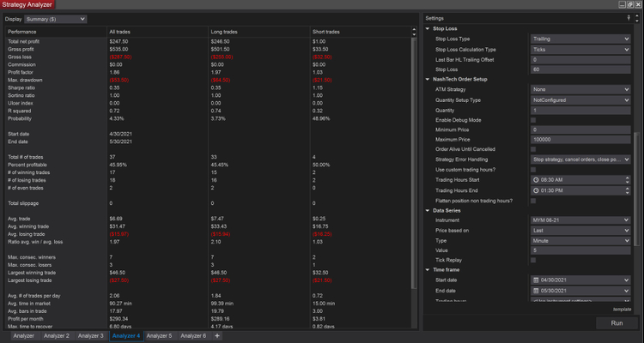Increment Trading Hours Start time spinner

[629, 178]
